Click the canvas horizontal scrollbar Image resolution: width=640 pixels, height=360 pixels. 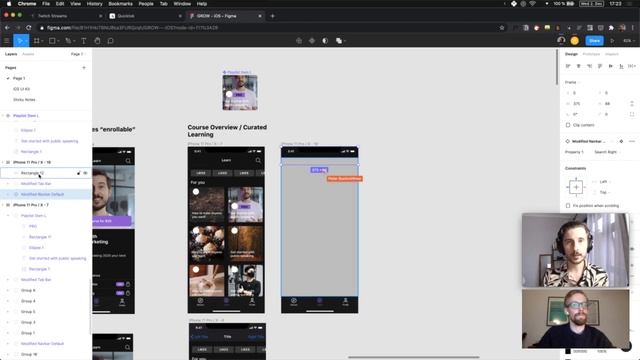(x=413, y=357)
